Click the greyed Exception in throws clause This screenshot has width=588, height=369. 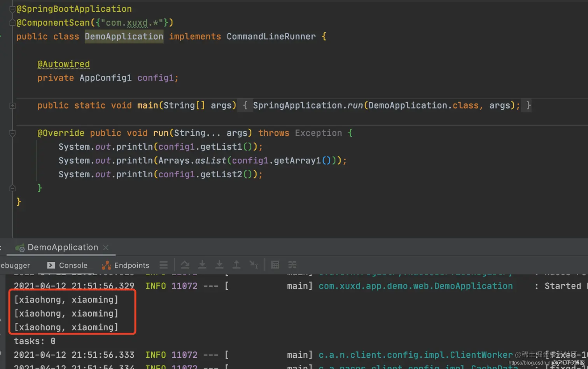pos(318,133)
